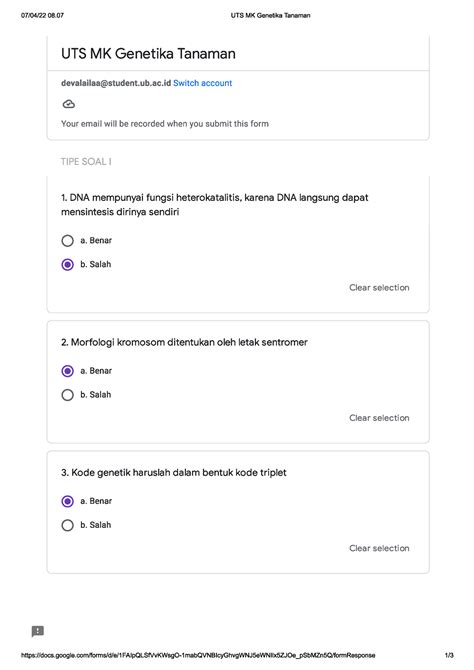Click the large form title UTS MK Genetika Tanaman
The height and width of the screenshot is (670, 474).
tap(148, 54)
